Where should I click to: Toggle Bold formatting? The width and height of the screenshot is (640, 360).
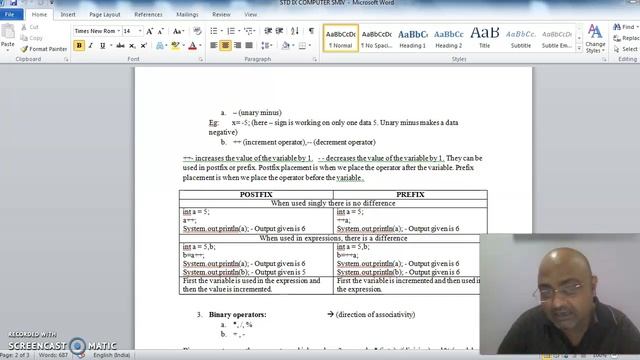79,45
